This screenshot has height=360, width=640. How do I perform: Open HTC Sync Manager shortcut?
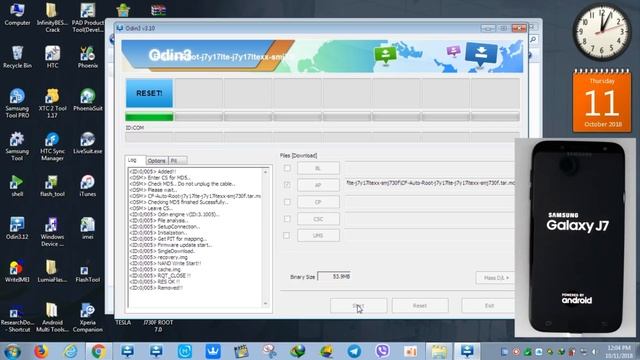pos(52,146)
